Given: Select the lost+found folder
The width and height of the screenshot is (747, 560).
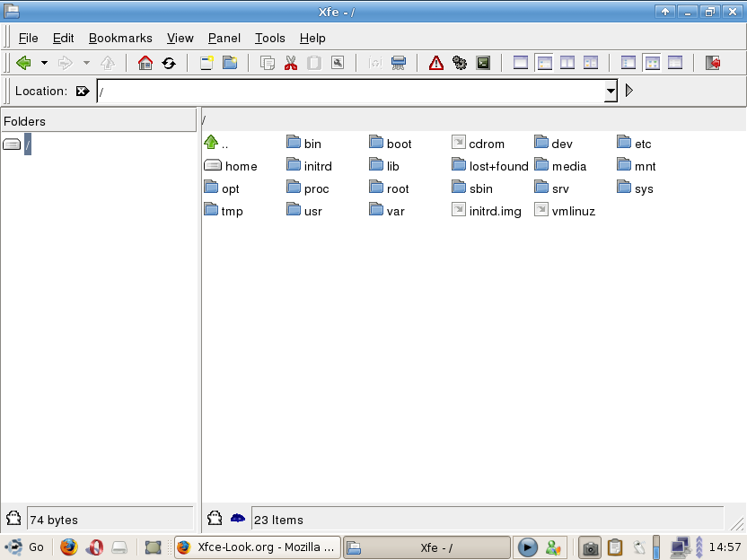Looking at the screenshot, I should (x=490, y=166).
